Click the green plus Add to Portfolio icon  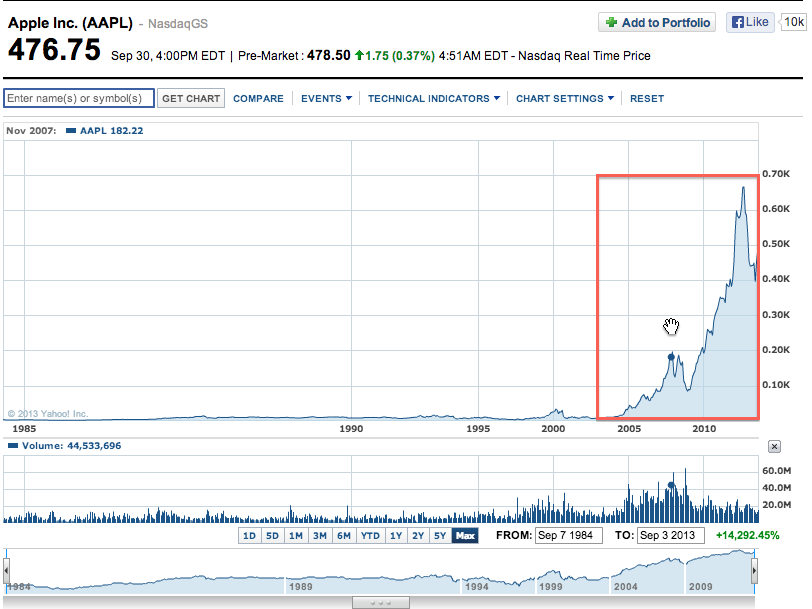tap(611, 22)
